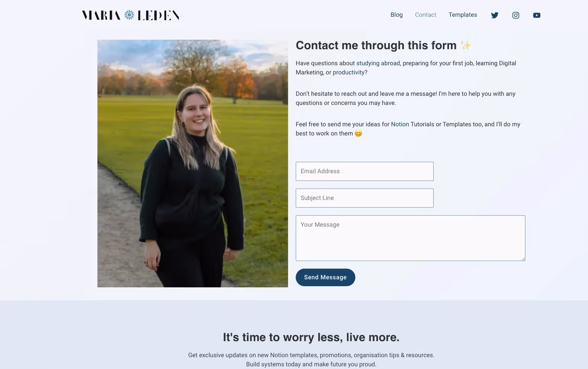Select Contact in the navigation
588x369 pixels.
[426, 15]
